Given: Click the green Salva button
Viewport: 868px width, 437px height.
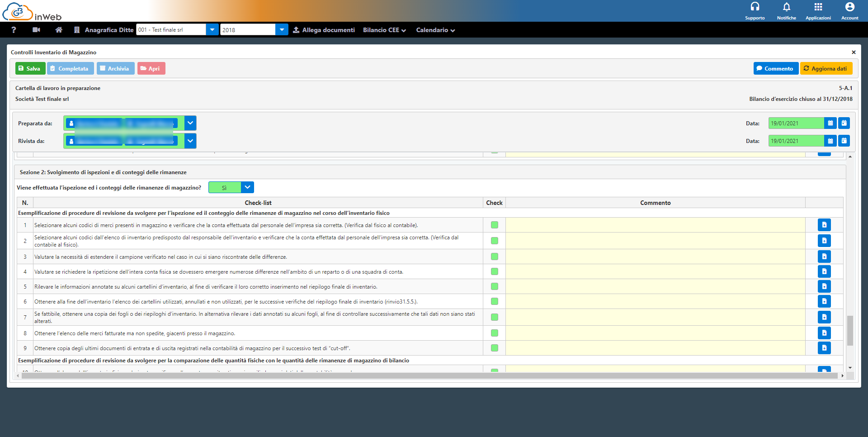Looking at the screenshot, I should (30, 68).
